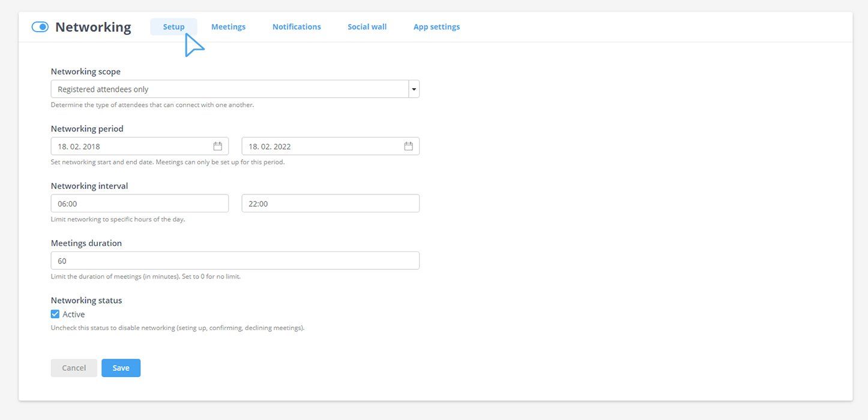Open the Networking scope combo box
The image size is (868, 420).
235,89
